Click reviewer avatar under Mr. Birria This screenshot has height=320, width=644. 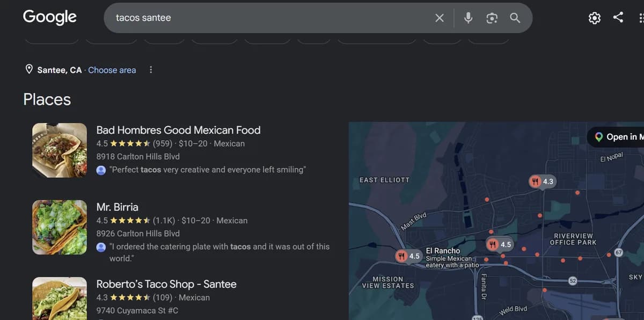pos(101,247)
